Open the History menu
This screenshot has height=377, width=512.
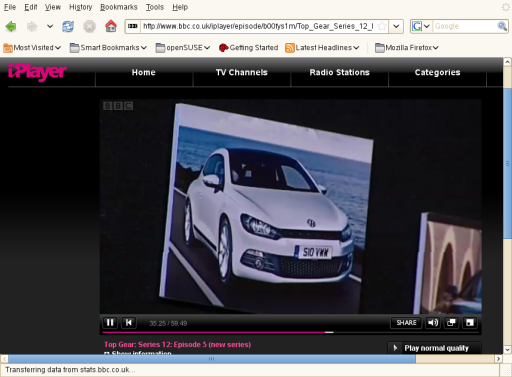pyautogui.click(x=80, y=7)
